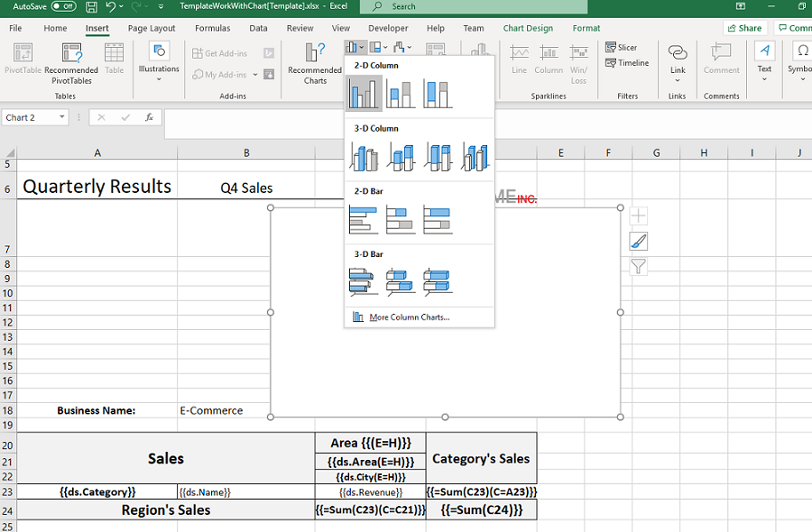Click the Region's Sales cell
This screenshot has height=532, width=812.
click(166, 509)
